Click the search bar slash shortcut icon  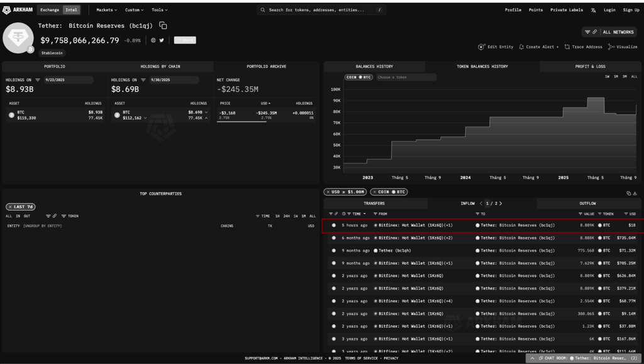coord(379,10)
